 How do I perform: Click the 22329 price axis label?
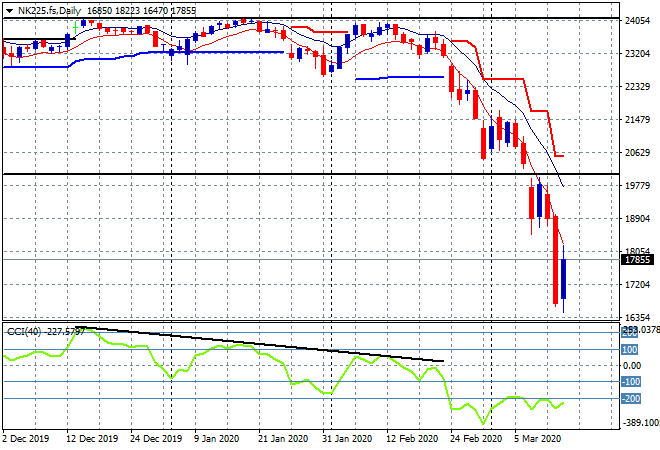tap(637, 87)
